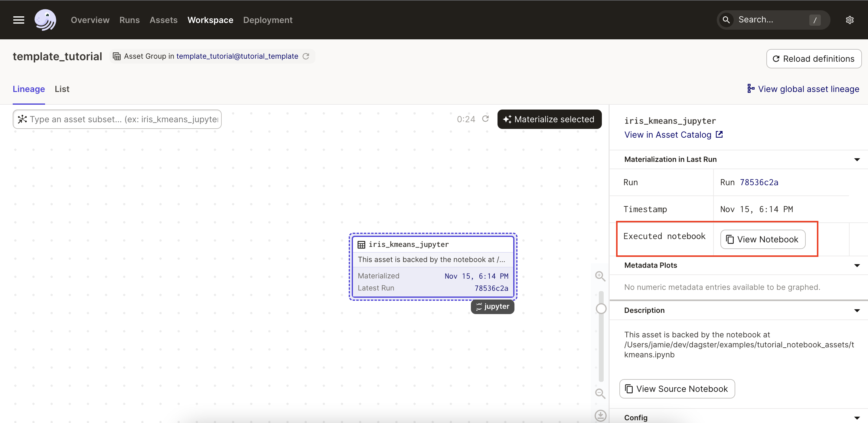868x423 pixels.
Task: Open Run 78536c2a details
Action: tap(759, 182)
